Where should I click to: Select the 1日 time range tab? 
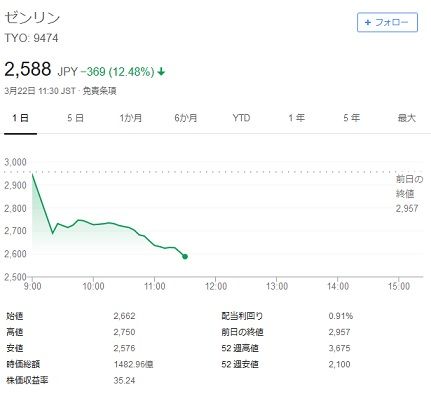(20, 118)
